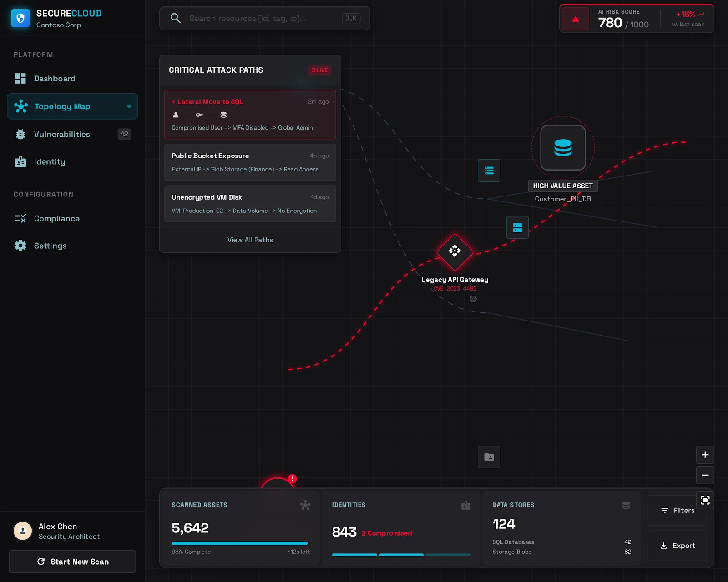Select the upper server node on map
The image size is (728, 582).
(x=489, y=171)
